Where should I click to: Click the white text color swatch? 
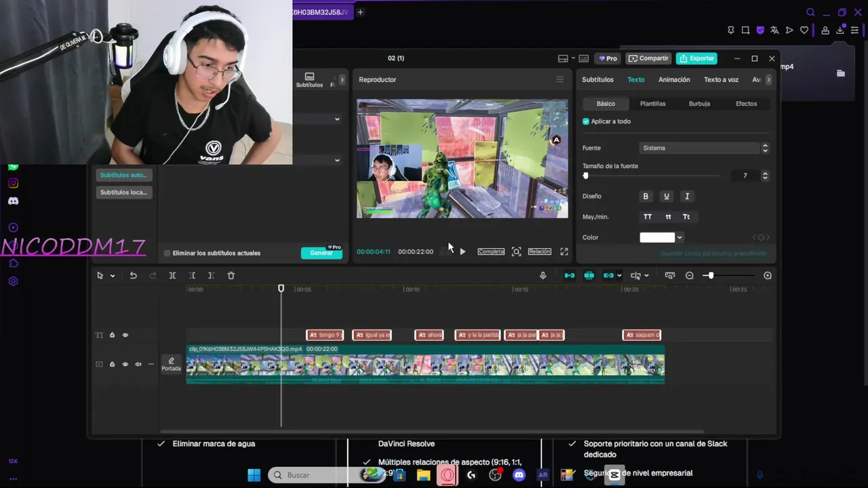coord(657,237)
